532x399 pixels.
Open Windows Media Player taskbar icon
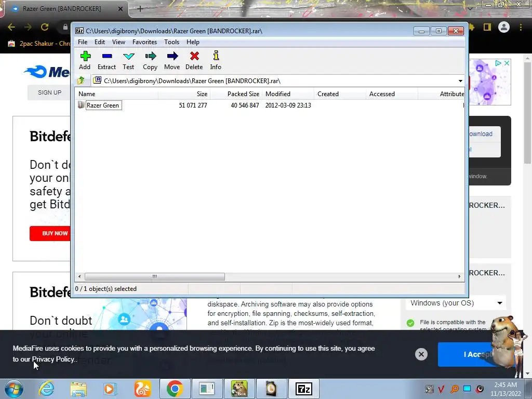click(110, 389)
